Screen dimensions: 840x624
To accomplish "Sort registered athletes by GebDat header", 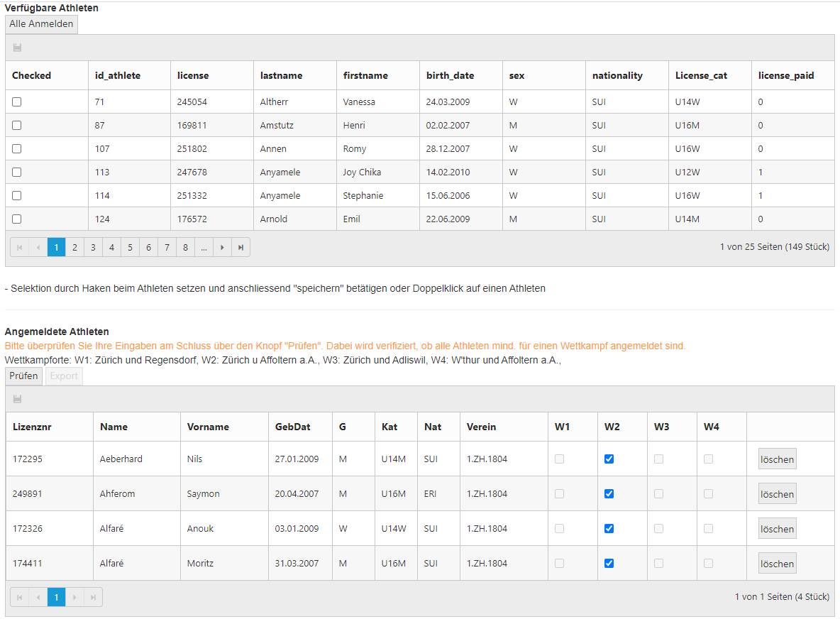I will coord(292,427).
